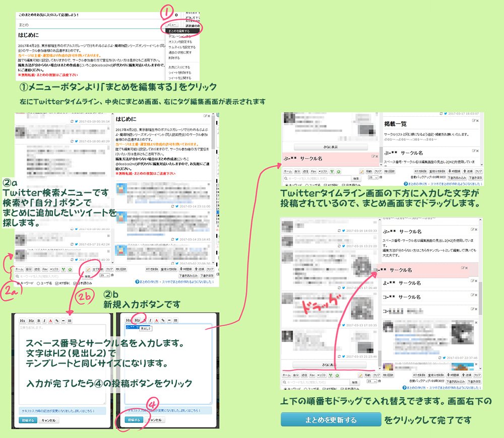Click green people icon in middle-left toolbar
The height and width of the screenshot is (438, 504).
click(x=64, y=269)
